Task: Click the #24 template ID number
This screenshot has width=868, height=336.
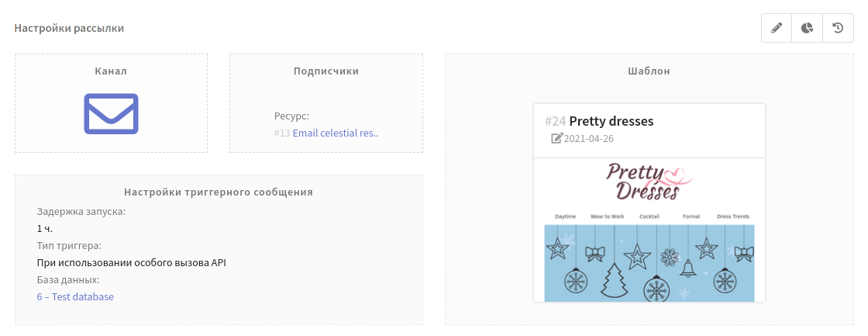Action: [x=555, y=121]
